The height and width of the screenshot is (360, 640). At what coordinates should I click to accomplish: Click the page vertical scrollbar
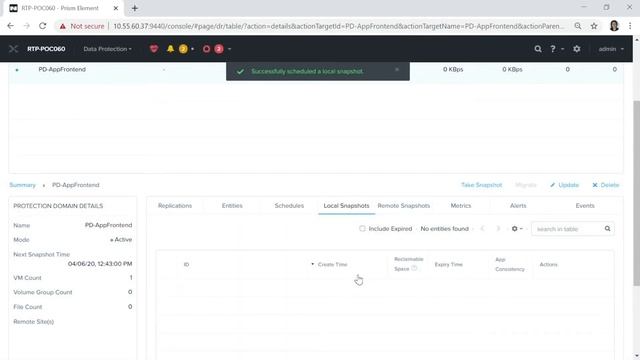click(x=636, y=192)
